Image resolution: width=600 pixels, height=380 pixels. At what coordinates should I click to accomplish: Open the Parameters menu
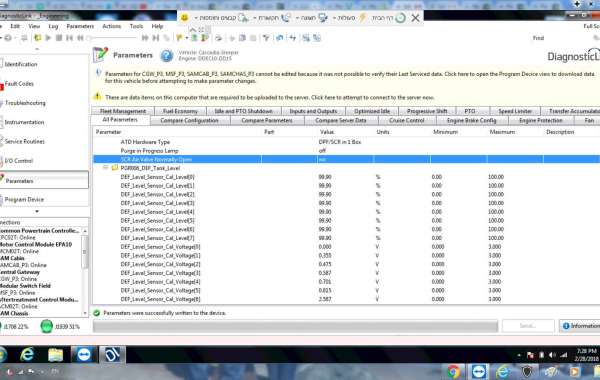pyautogui.click(x=80, y=26)
